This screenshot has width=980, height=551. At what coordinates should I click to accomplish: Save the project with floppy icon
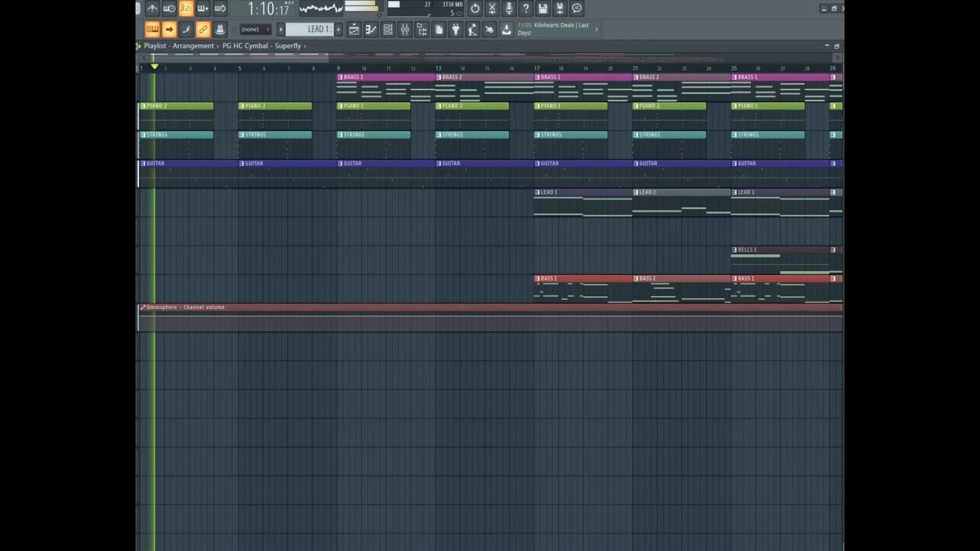coord(543,8)
